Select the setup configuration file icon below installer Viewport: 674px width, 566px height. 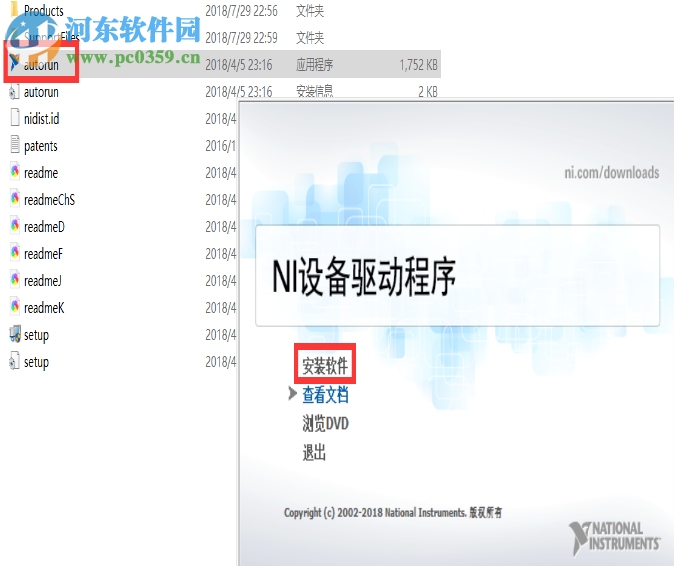(x=14, y=361)
